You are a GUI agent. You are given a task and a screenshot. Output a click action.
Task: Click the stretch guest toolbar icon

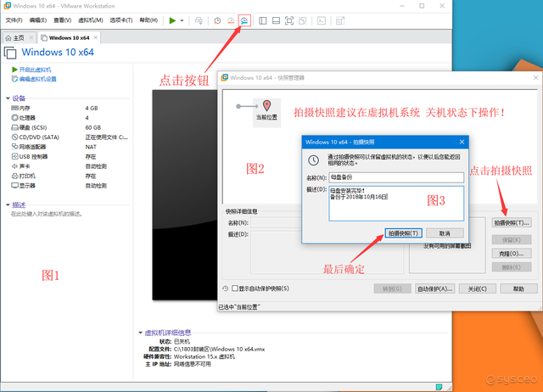[x=340, y=20]
